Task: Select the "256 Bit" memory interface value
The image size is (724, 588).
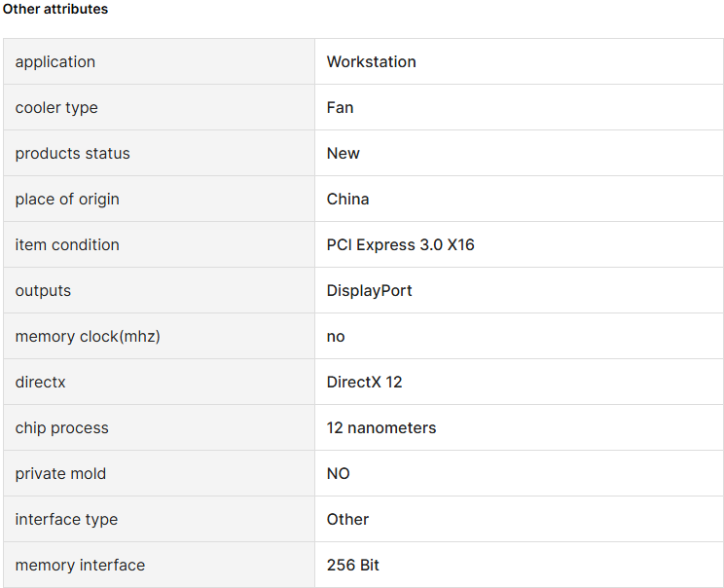Action: (x=352, y=565)
